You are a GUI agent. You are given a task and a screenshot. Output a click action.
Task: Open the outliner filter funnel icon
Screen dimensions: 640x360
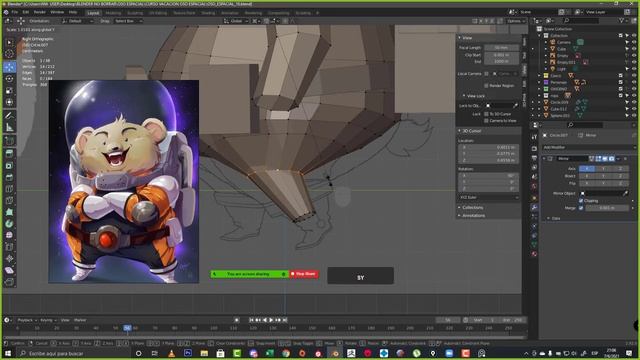[622, 20]
